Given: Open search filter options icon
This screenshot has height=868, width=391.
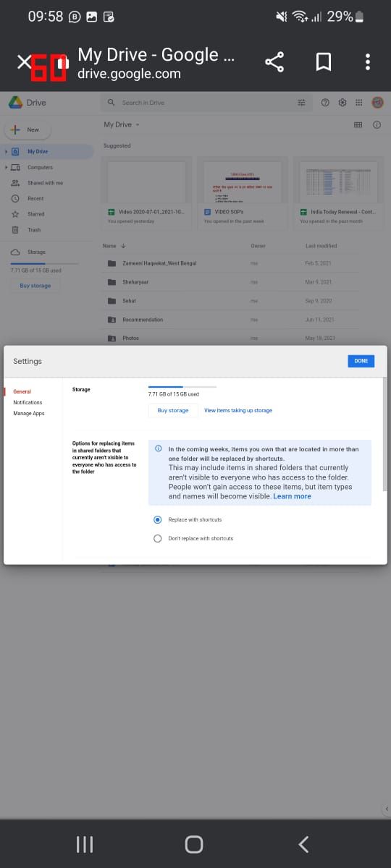Looking at the screenshot, I should pos(302,103).
